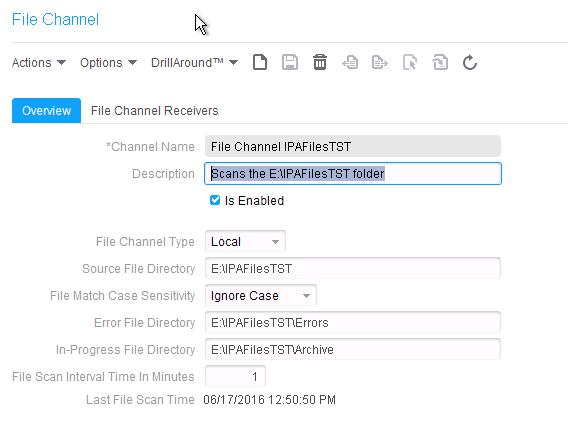Click the page with cursor icon

coord(410,62)
